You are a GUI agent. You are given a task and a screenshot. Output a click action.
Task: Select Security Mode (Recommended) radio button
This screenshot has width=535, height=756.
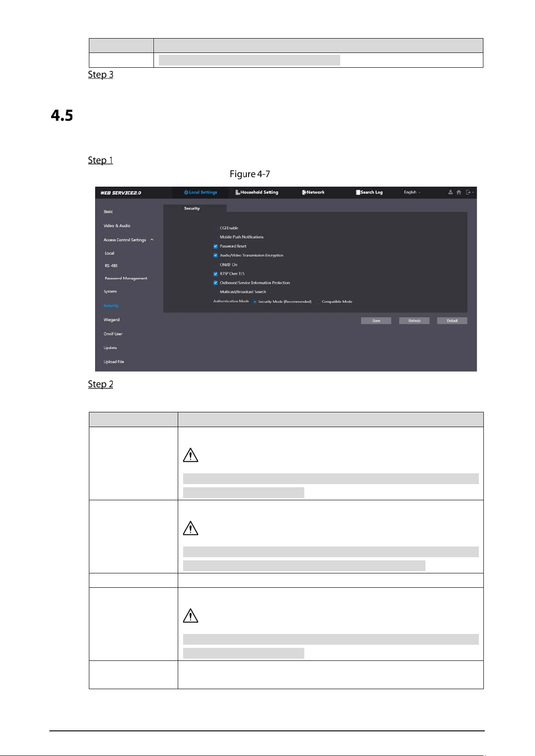point(255,302)
